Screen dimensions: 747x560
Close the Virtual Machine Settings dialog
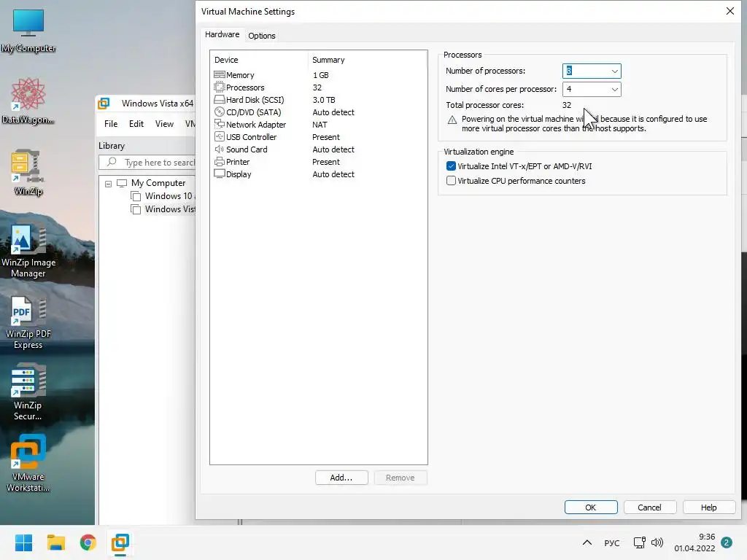(x=729, y=11)
